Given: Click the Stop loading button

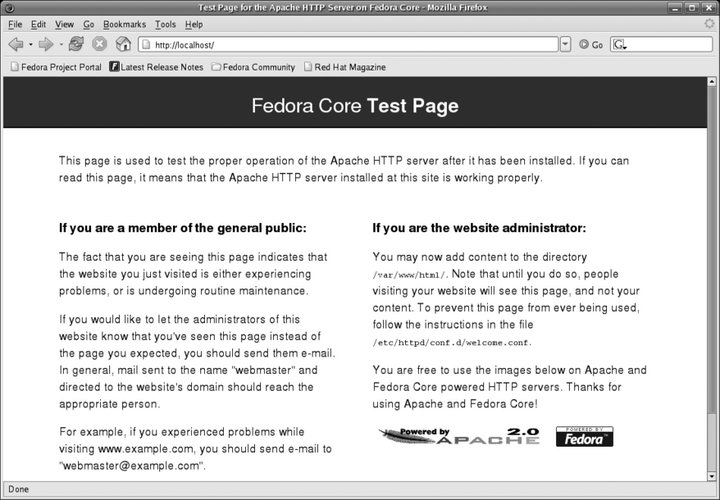Looking at the screenshot, I should [100, 45].
